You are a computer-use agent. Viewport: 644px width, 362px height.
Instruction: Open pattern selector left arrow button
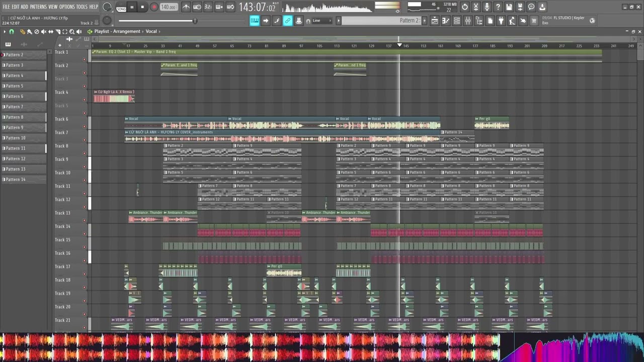click(x=339, y=21)
